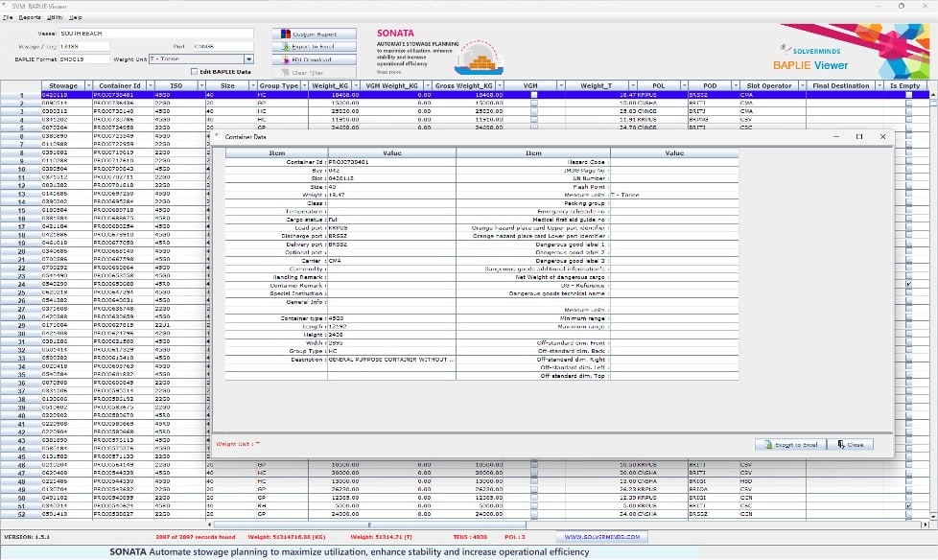Enable the Edit BAPLIE Data checkbox

point(194,72)
